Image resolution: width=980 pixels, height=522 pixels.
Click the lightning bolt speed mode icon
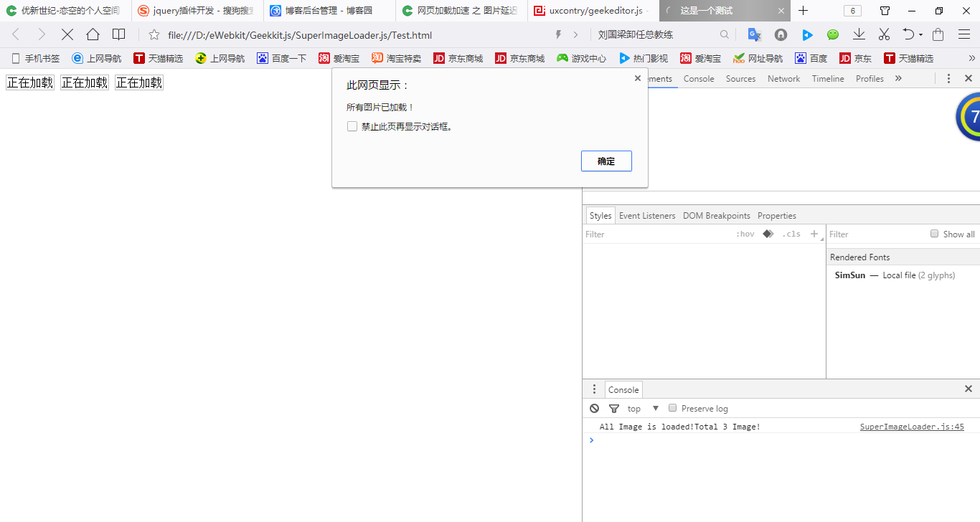pos(558,34)
